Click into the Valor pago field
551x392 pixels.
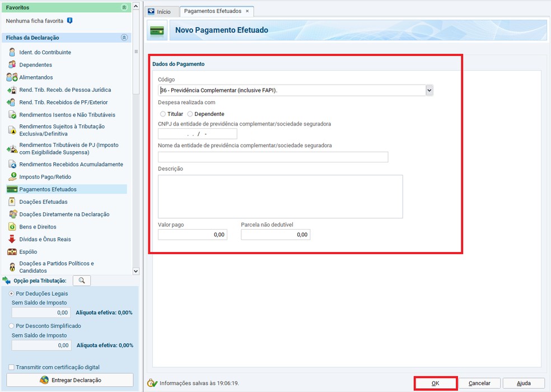click(192, 235)
